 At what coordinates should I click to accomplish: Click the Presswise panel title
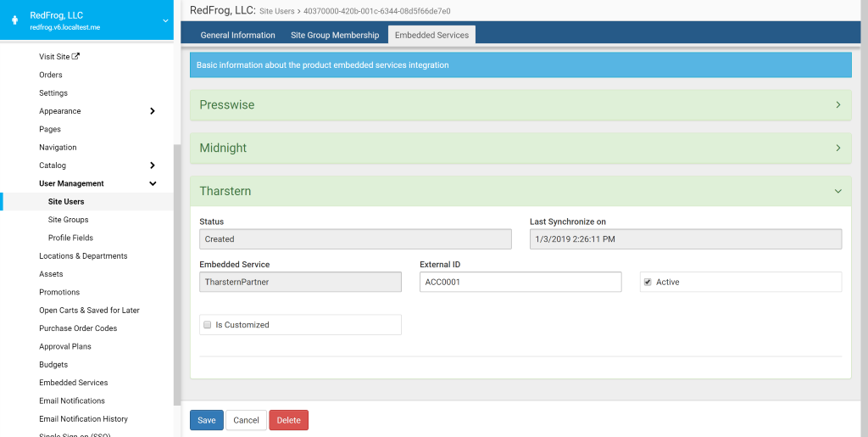(227, 104)
